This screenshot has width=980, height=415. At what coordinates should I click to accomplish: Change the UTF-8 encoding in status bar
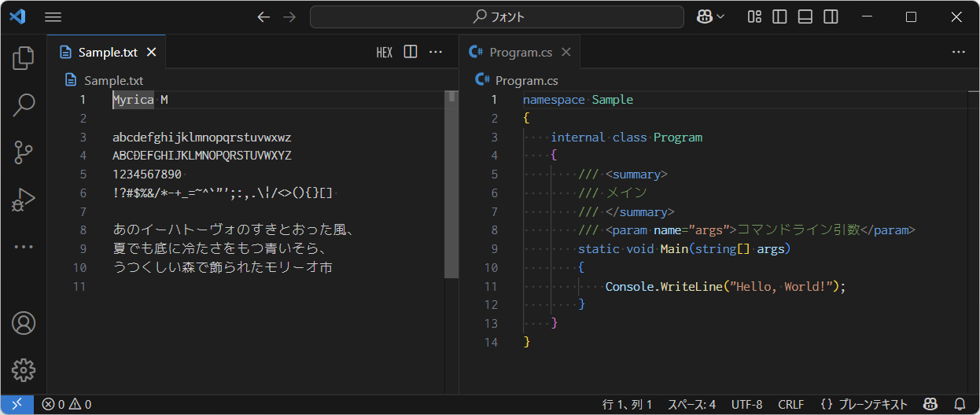(746, 405)
